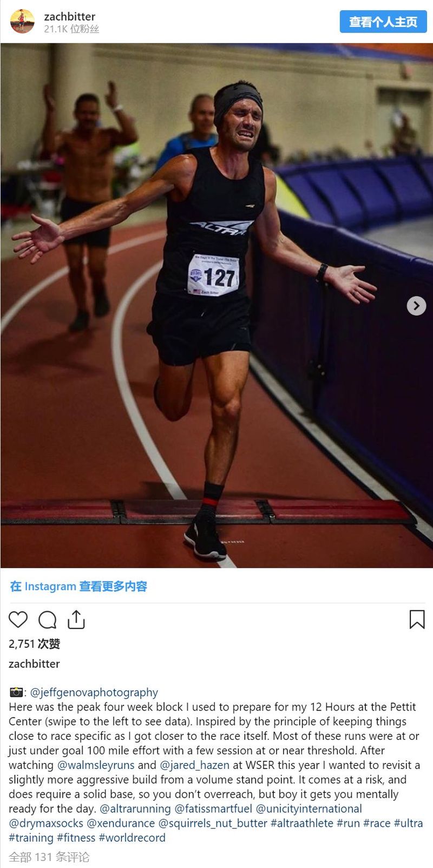Save the post with the bookmark icon

tap(417, 619)
